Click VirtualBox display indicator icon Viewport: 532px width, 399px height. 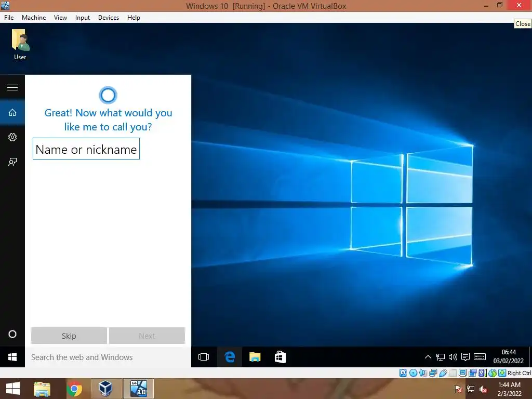tap(462, 373)
